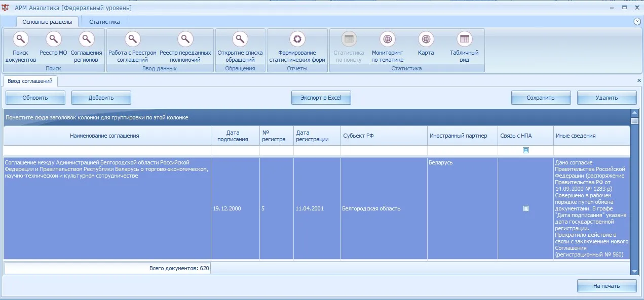
Task: Select the Ввод соглашений document tab
Action: pyautogui.click(x=30, y=81)
